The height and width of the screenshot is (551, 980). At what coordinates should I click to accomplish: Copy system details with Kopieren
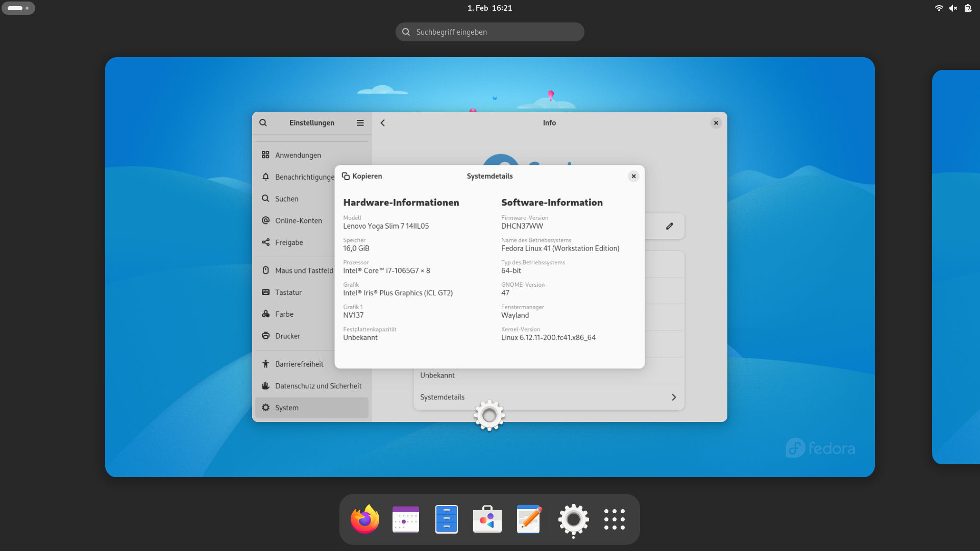pyautogui.click(x=362, y=176)
